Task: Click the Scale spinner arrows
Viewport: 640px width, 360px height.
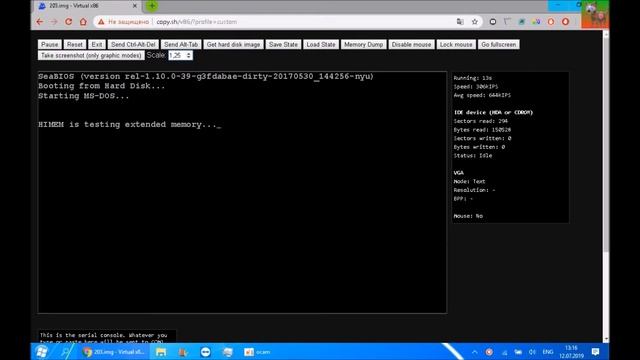Action: pyautogui.click(x=189, y=56)
